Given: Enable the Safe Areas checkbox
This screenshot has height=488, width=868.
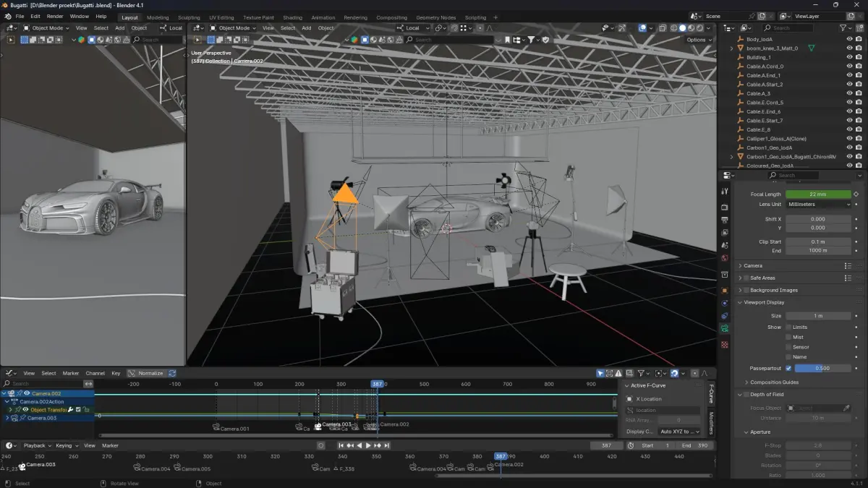Looking at the screenshot, I should tap(746, 278).
